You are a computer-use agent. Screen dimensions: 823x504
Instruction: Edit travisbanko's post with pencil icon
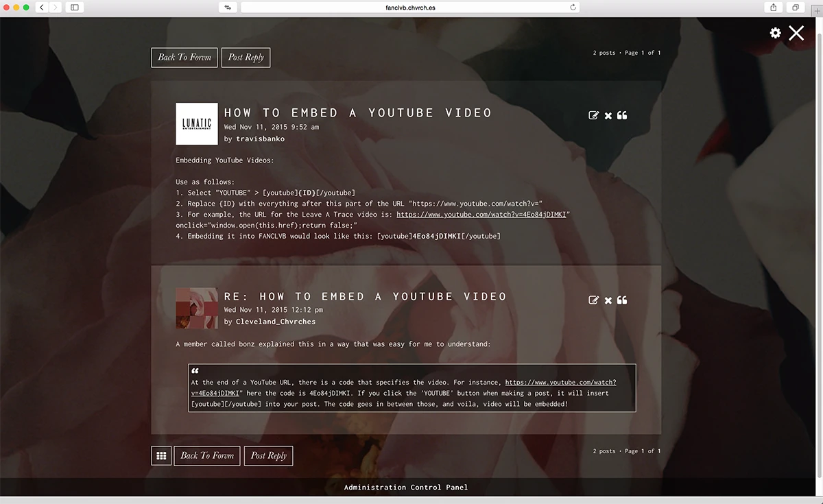point(594,115)
